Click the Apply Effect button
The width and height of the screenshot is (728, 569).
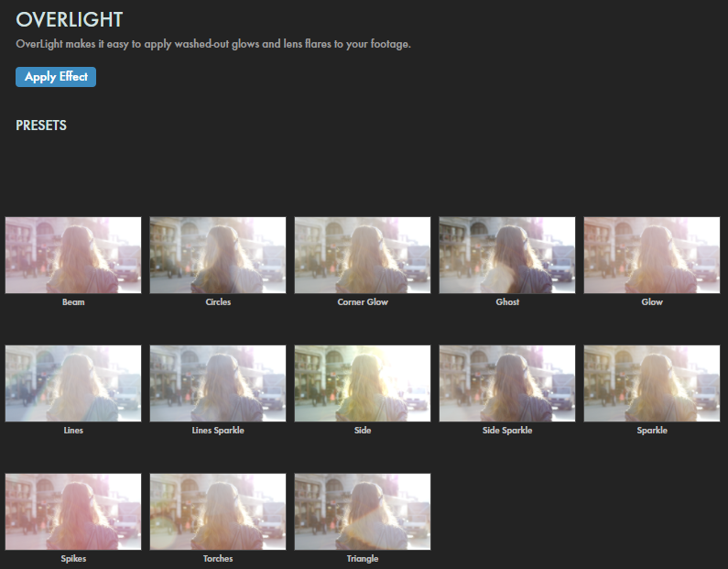pyautogui.click(x=56, y=77)
